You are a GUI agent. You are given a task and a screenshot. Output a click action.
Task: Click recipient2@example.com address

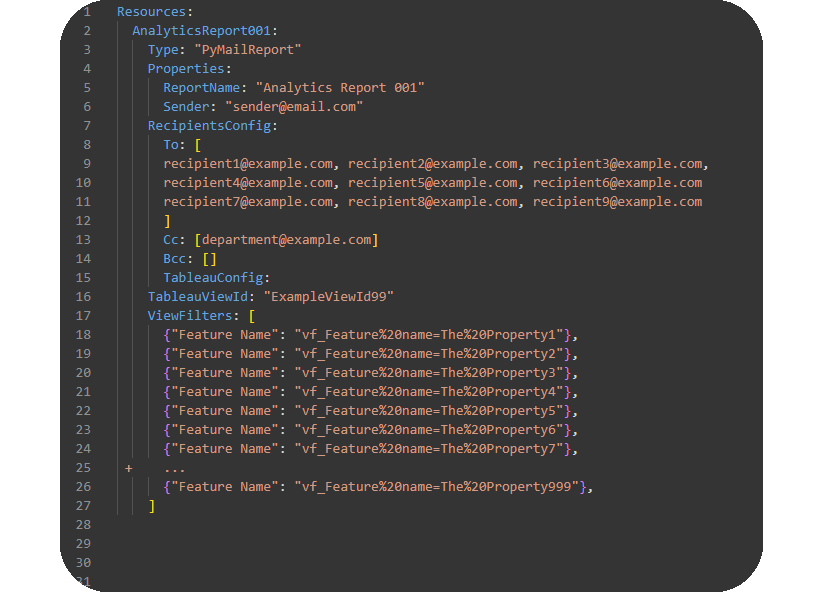click(432, 164)
